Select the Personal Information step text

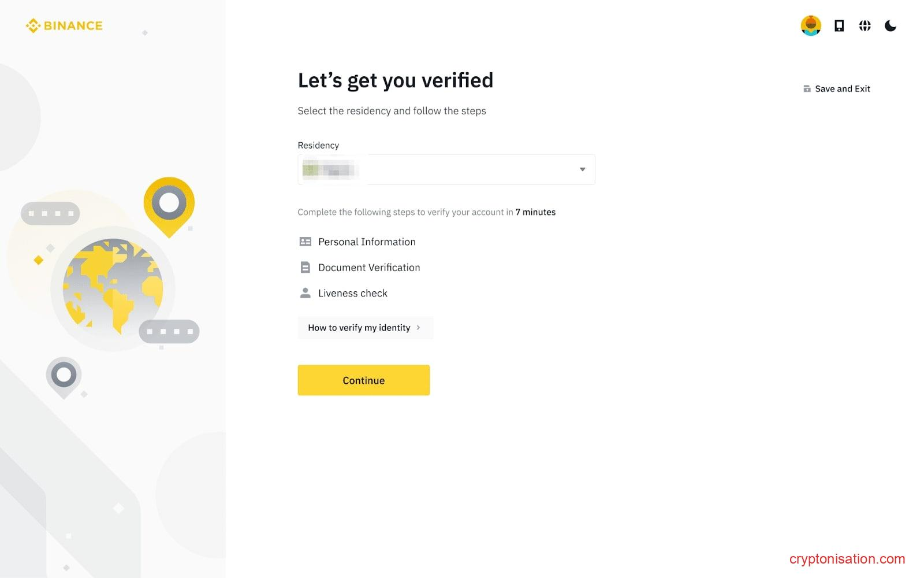(x=367, y=242)
